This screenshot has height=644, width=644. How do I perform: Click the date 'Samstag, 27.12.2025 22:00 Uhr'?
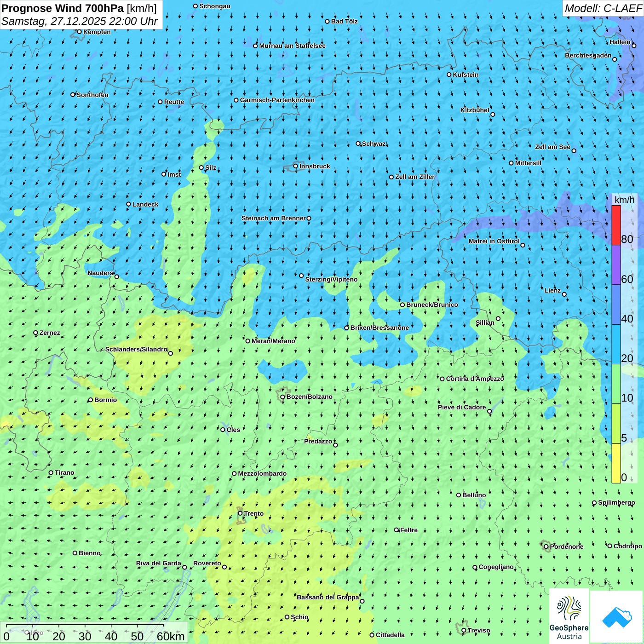(x=80, y=22)
